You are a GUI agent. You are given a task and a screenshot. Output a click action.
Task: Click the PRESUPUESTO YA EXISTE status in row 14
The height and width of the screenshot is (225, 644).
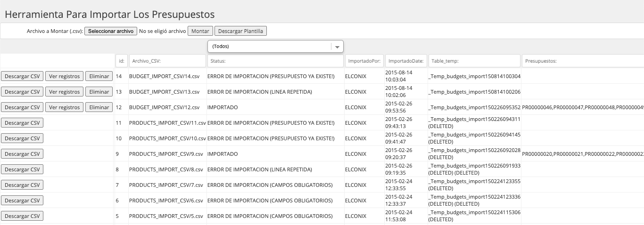(271, 76)
